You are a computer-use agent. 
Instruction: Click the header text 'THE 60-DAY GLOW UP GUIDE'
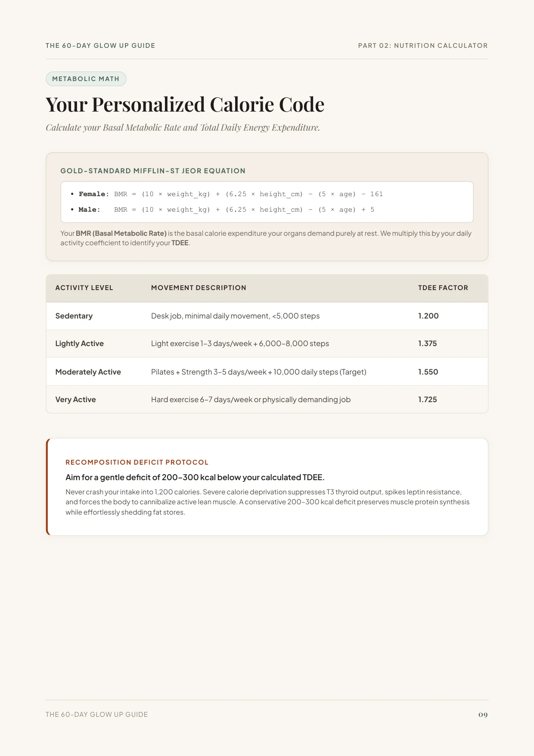(100, 46)
